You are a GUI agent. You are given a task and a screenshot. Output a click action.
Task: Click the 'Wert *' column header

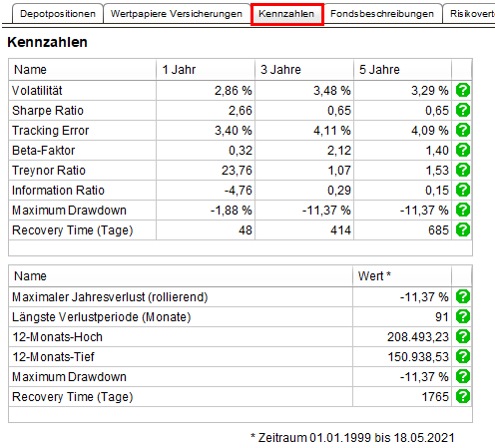402,276
